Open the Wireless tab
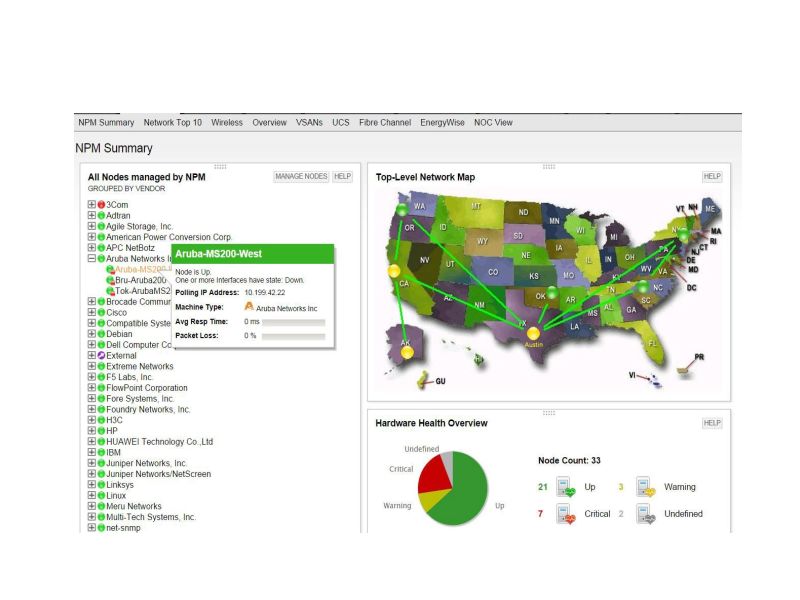This screenshot has width=800, height=600. pyautogui.click(x=227, y=122)
